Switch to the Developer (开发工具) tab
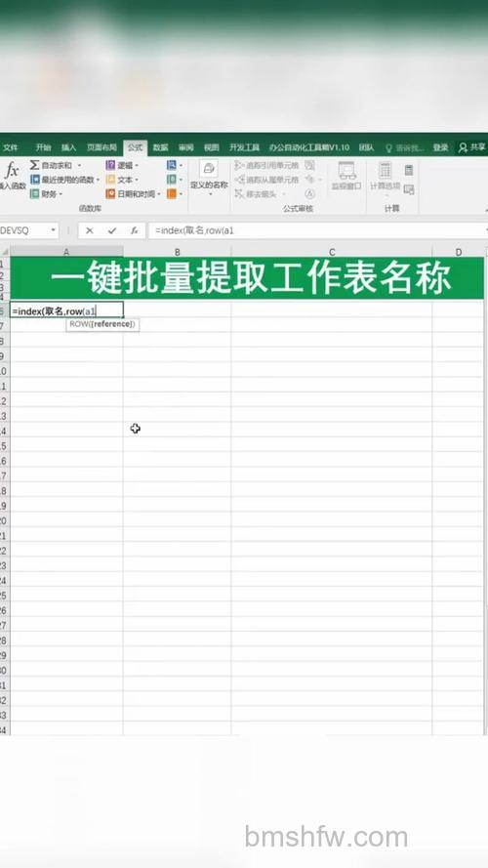488x868 pixels. [245, 147]
